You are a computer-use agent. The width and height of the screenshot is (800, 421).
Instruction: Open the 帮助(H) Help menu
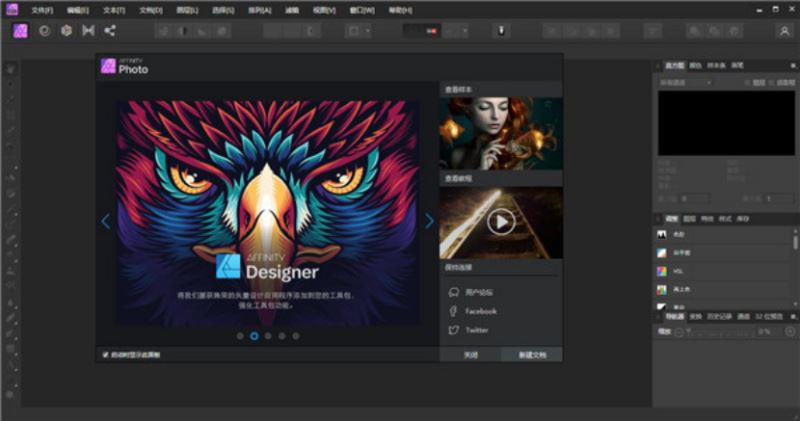401,10
